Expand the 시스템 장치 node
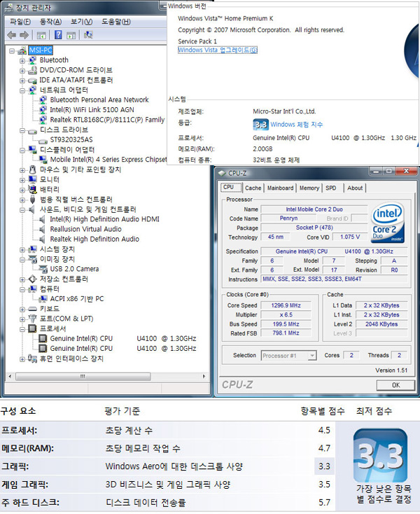This screenshot has height=514, width=420. pos(22,250)
